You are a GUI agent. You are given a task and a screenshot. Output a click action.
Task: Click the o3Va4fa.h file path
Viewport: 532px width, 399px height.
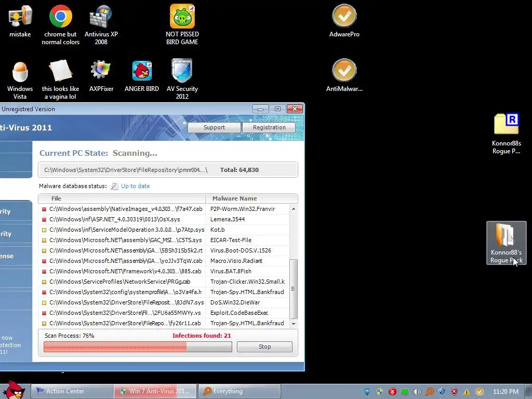coord(125,292)
